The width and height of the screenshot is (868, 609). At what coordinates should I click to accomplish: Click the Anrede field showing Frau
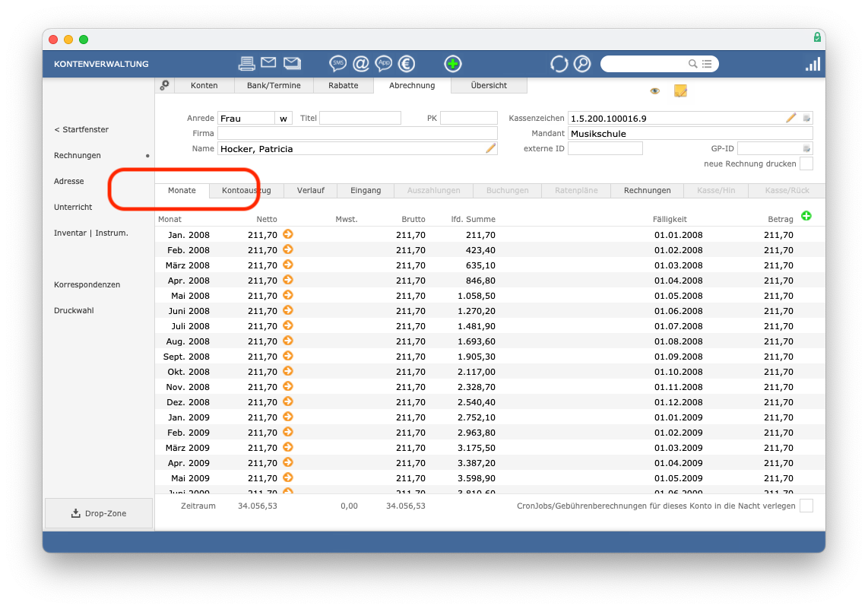[x=246, y=118]
